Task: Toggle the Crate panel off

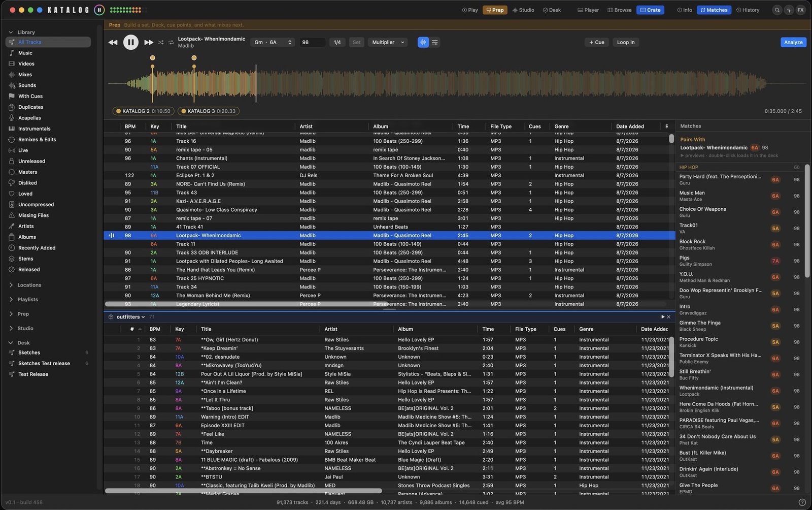Action: pos(650,10)
